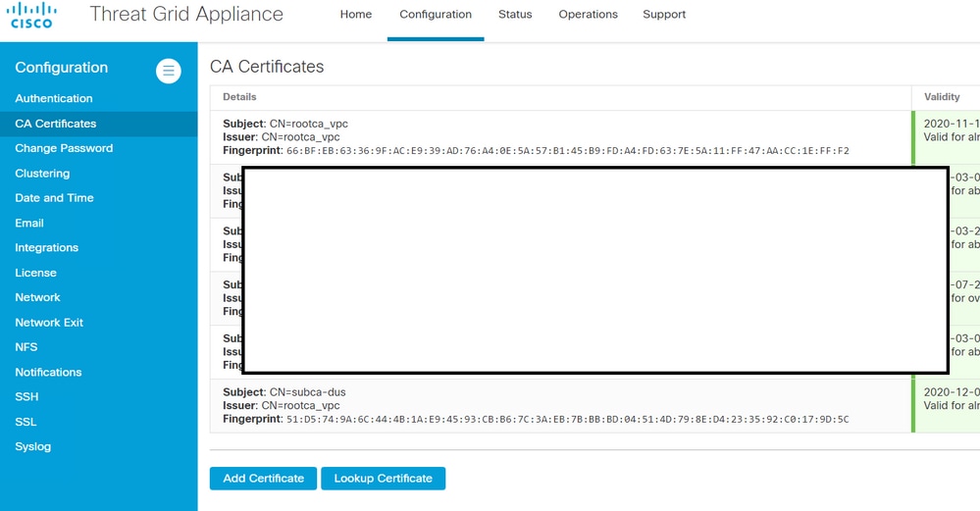Open Authentication in the sidebar
Viewport: 980px width, 511px height.
54,98
